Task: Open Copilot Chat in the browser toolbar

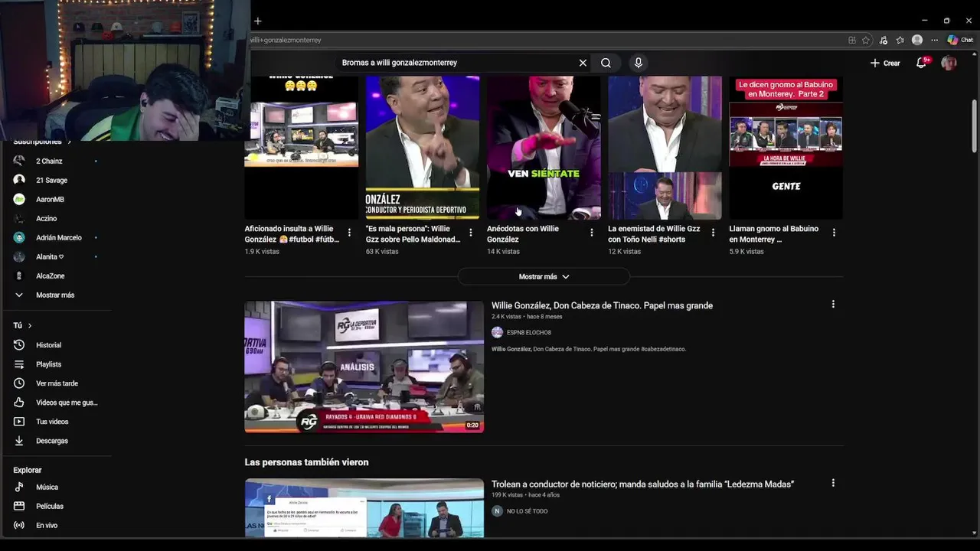Action: point(960,40)
